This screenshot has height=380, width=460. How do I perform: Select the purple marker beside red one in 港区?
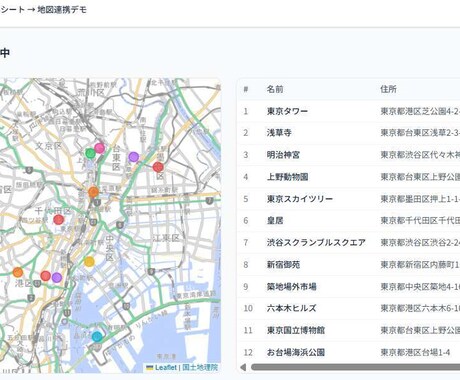[x=57, y=277]
